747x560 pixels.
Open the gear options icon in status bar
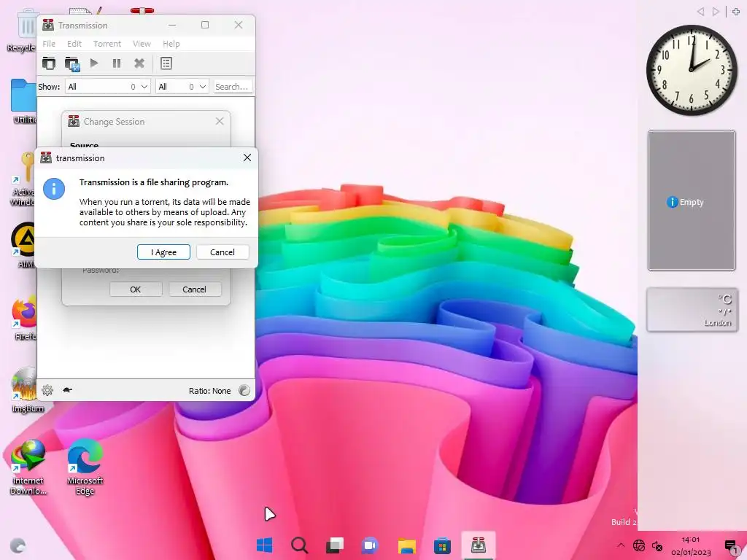coord(47,391)
